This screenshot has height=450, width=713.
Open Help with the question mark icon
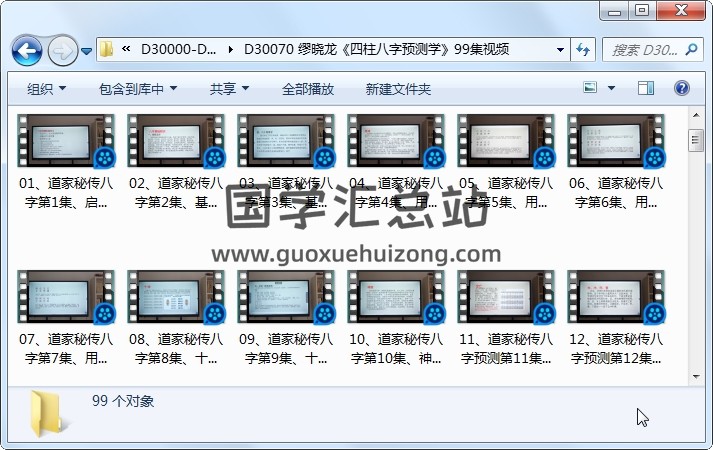pyautogui.click(x=681, y=88)
